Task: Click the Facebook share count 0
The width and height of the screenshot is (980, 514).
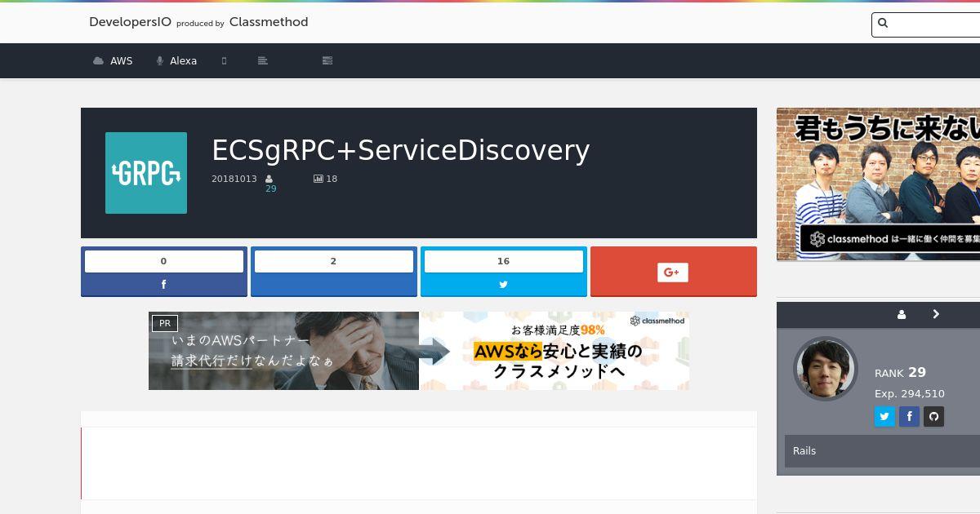Action: [164, 261]
